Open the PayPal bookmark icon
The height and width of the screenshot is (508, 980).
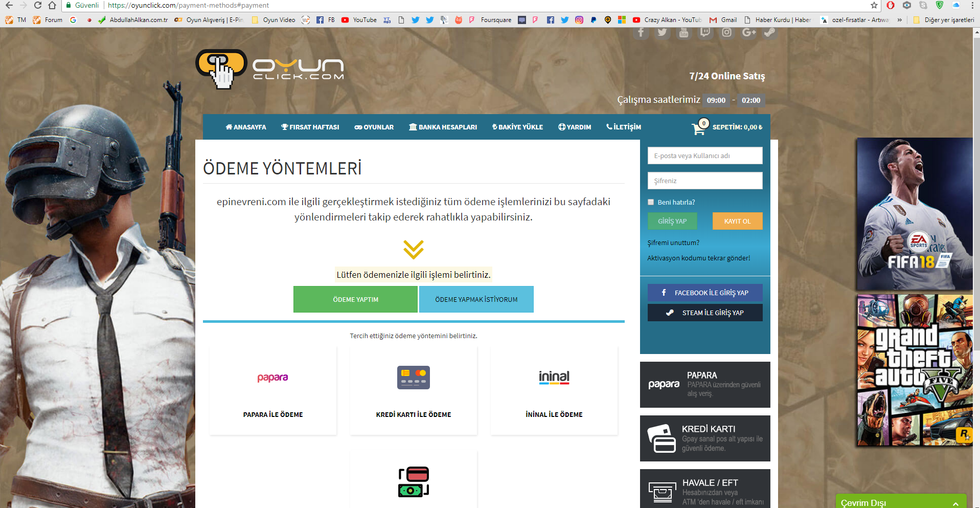[x=594, y=20]
